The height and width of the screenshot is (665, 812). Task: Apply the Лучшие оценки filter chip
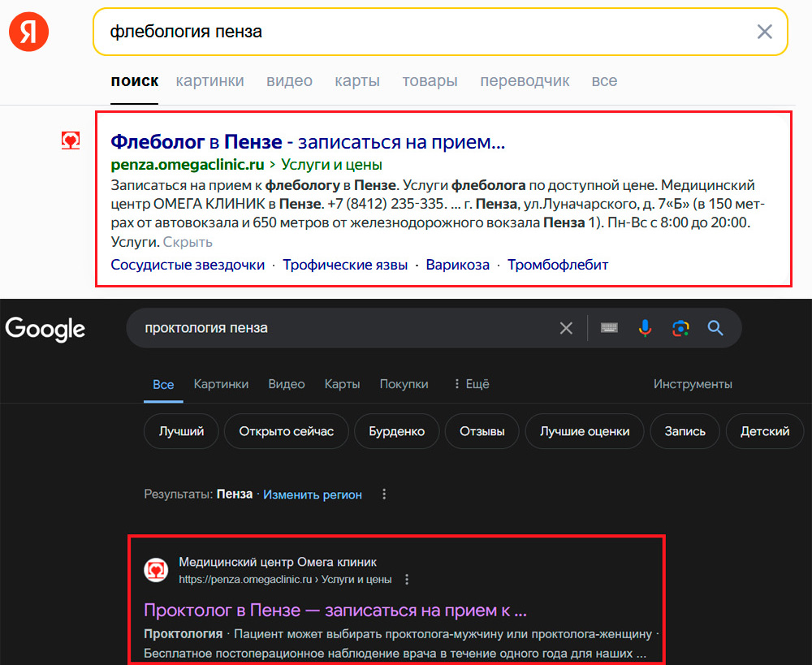coord(585,431)
